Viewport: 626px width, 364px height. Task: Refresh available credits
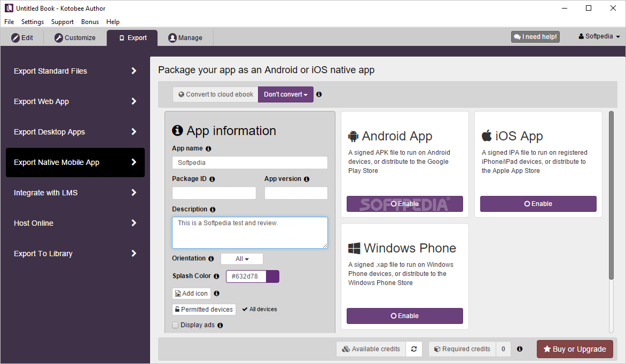point(414,349)
